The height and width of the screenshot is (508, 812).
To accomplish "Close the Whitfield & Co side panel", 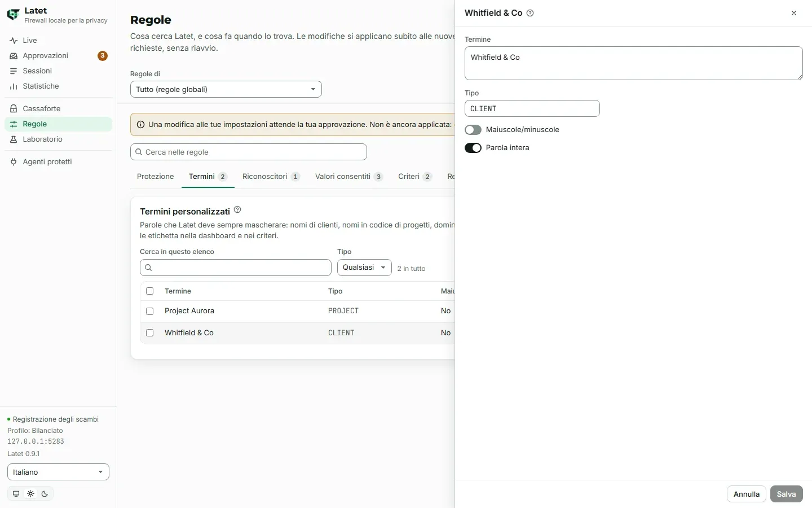I will click(794, 13).
